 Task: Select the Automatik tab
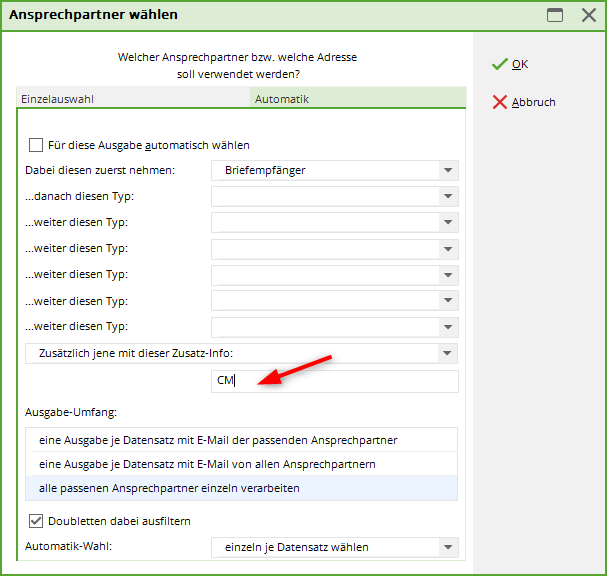coord(357,99)
